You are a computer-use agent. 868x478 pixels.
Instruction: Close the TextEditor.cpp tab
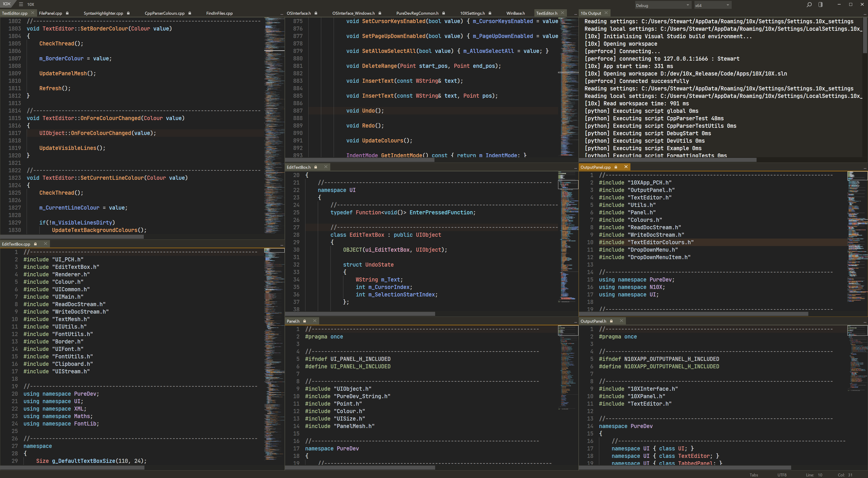click(32, 13)
